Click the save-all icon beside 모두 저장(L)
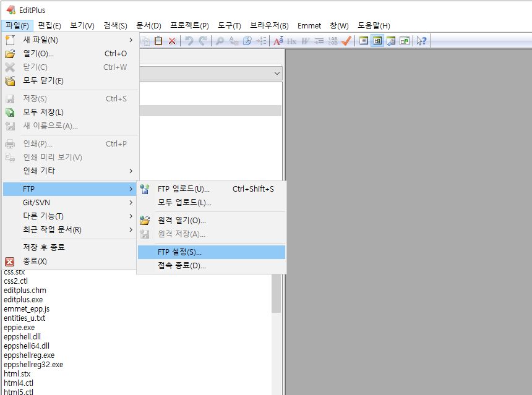Viewport: 532px width, 395px height. pyautogui.click(x=10, y=113)
